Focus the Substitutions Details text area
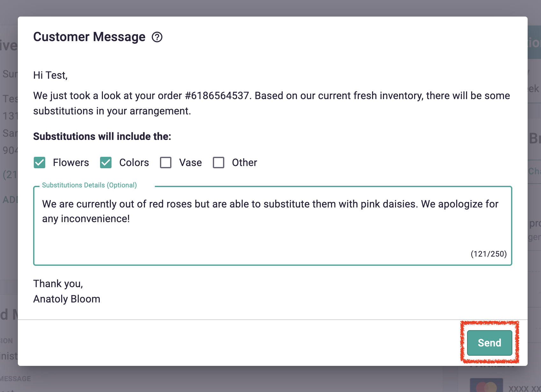This screenshot has height=392, width=541. pyautogui.click(x=273, y=226)
